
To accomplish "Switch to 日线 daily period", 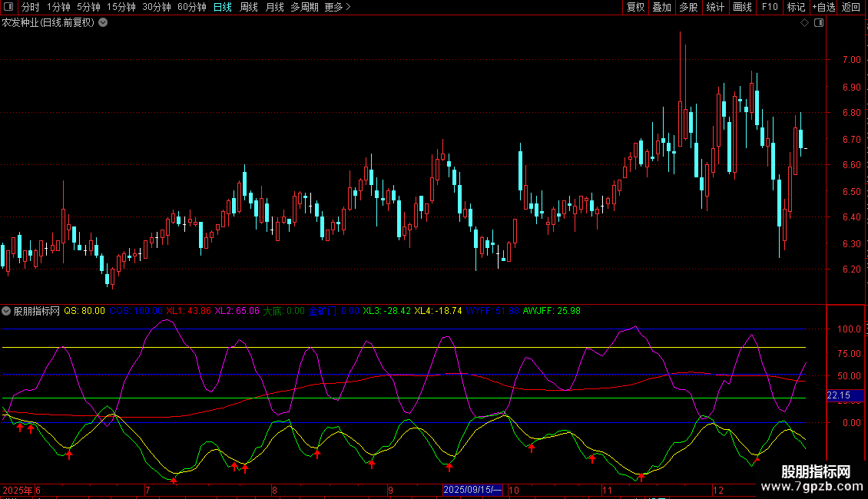I will (x=222, y=7).
